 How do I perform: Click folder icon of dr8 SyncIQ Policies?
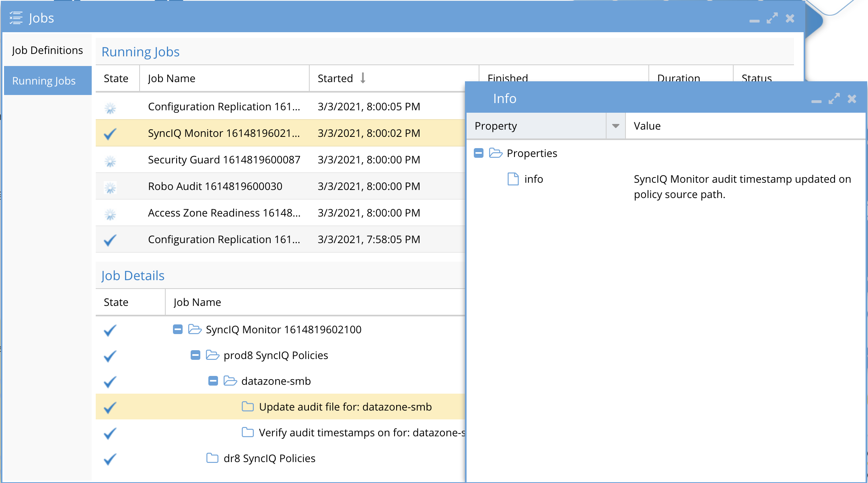point(212,458)
